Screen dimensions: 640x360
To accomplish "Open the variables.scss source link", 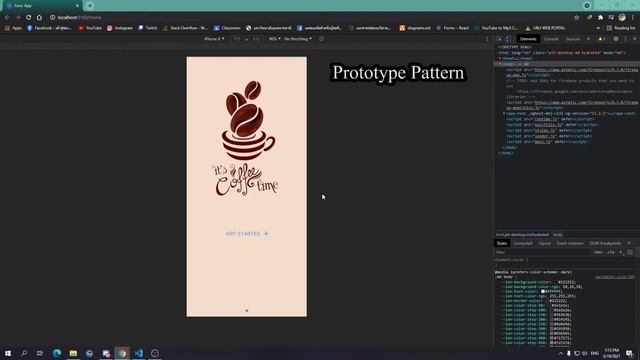I will [615, 277].
